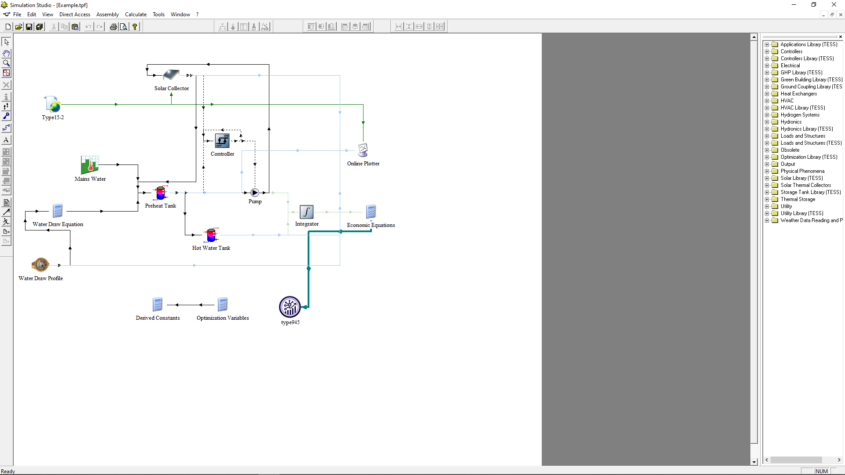Open the Calculate menu
Image resolution: width=845 pixels, height=475 pixels.
click(x=135, y=14)
